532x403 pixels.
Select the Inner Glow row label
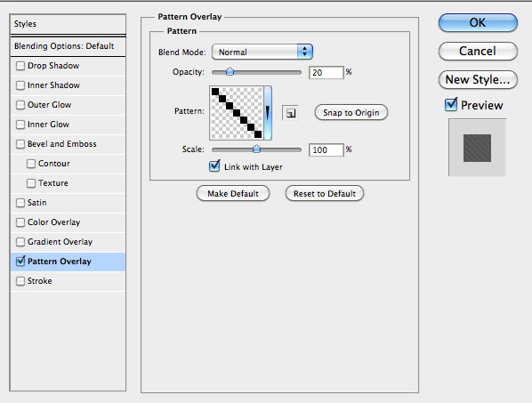click(x=49, y=125)
